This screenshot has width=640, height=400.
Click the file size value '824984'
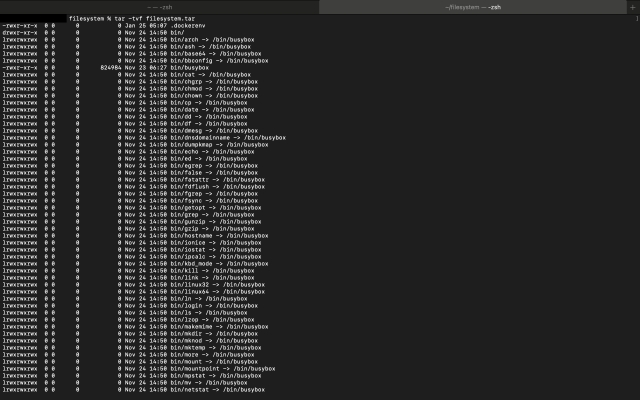click(111, 68)
